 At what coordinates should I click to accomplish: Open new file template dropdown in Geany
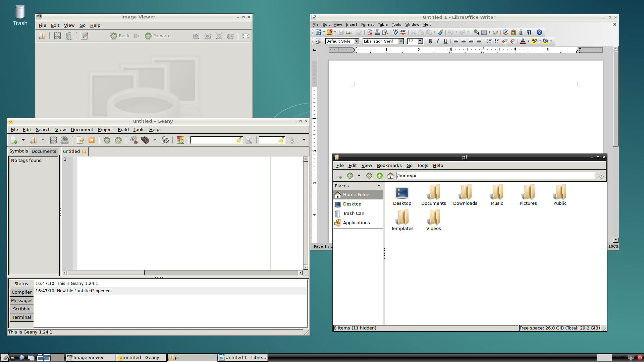23,140
